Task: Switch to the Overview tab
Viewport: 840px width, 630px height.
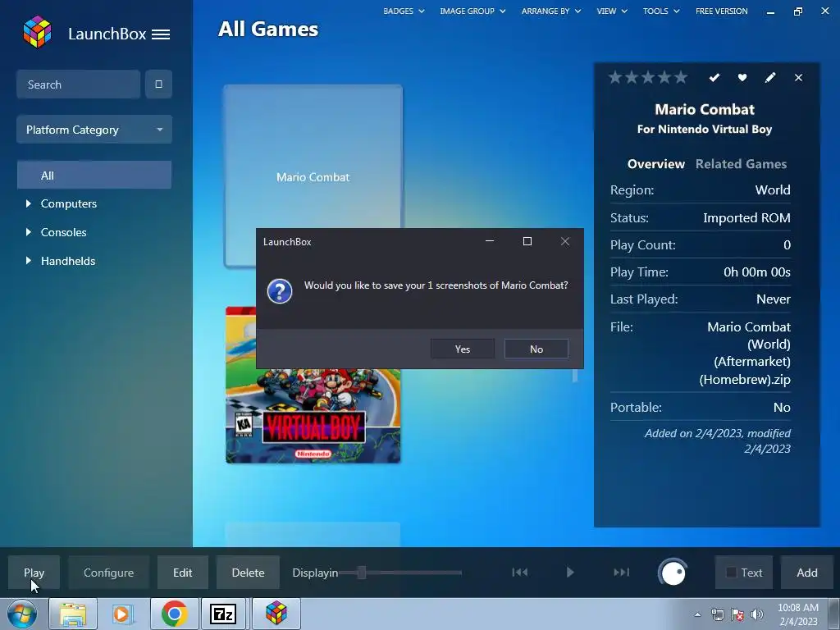Action: [x=655, y=164]
